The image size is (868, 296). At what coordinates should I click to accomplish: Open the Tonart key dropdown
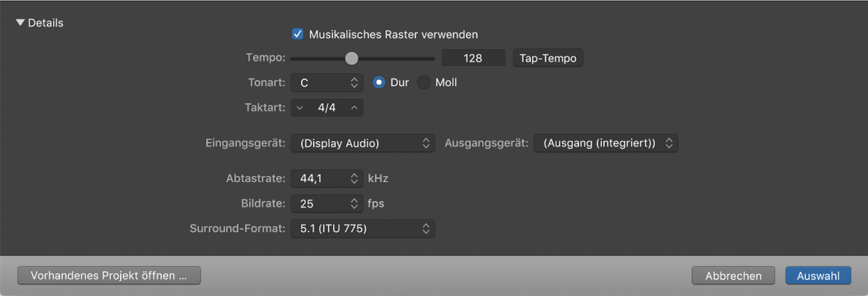pos(327,83)
